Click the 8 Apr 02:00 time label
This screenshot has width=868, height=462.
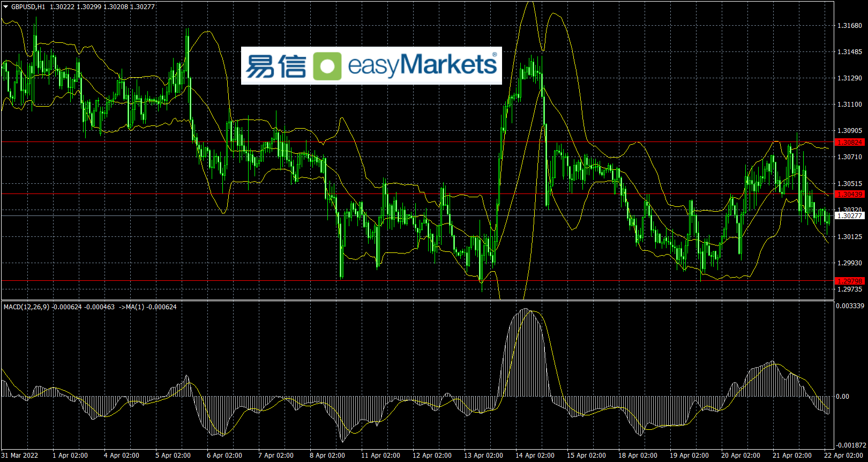tap(327, 456)
